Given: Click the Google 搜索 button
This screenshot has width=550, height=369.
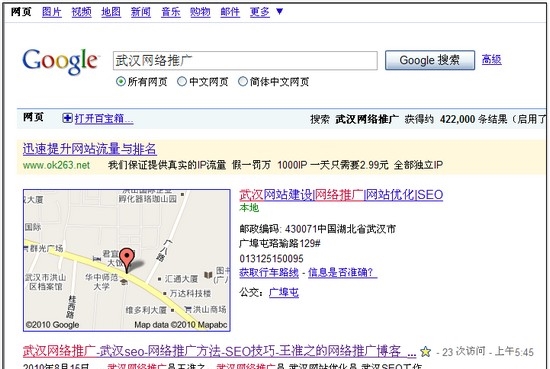Looking at the screenshot, I should click(430, 60).
